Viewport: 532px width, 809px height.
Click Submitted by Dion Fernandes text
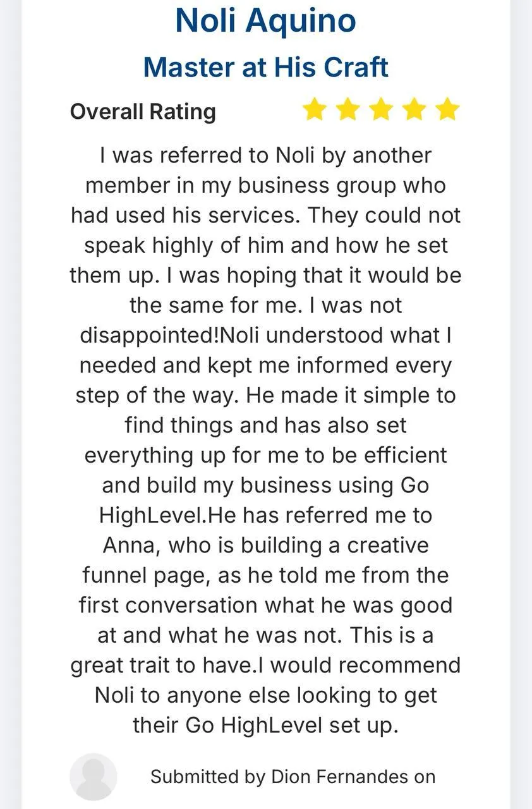(293, 777)
